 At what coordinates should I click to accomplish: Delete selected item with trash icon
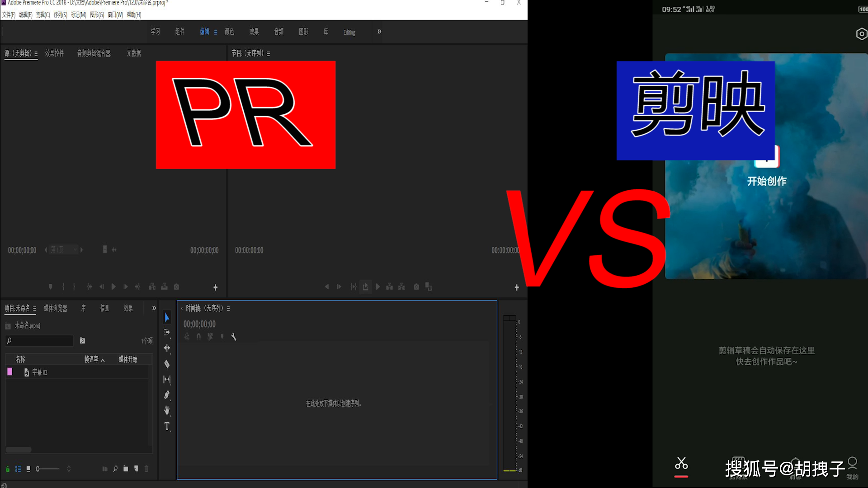[x=146, y=469]
